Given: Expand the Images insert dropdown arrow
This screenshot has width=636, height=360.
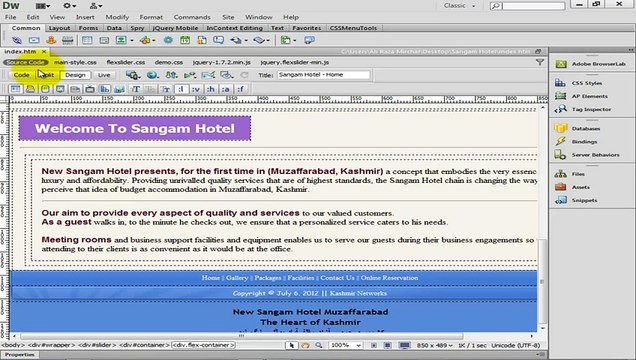Looking at the screenshot, I should [x=132, y=41].
